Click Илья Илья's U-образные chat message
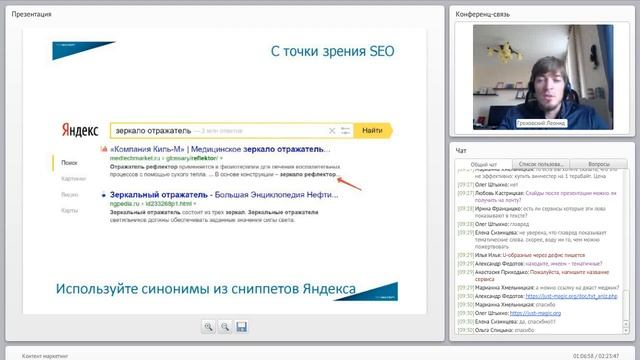 [x=521, y=255]
